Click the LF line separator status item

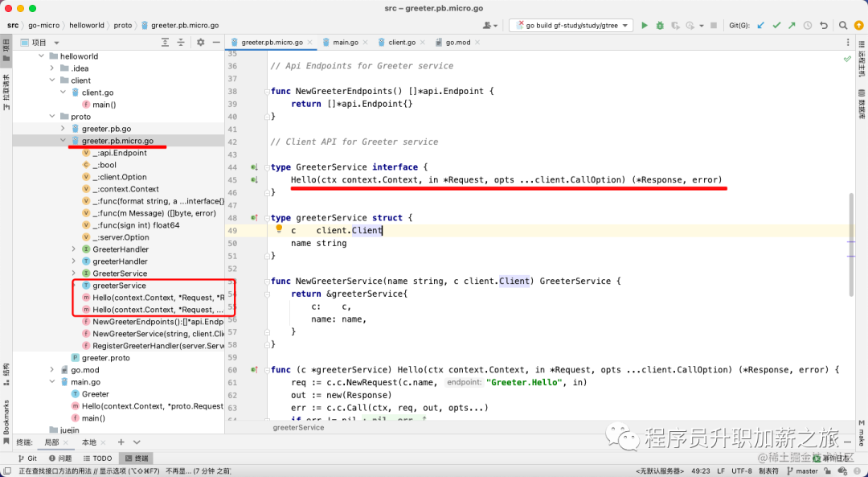(x=721, y=471)
